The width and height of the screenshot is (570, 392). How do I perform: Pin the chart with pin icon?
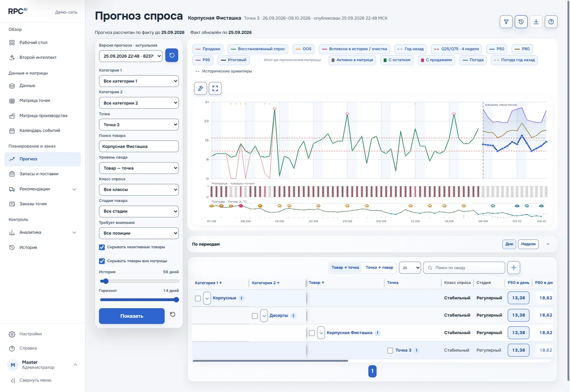coord(201,88)
